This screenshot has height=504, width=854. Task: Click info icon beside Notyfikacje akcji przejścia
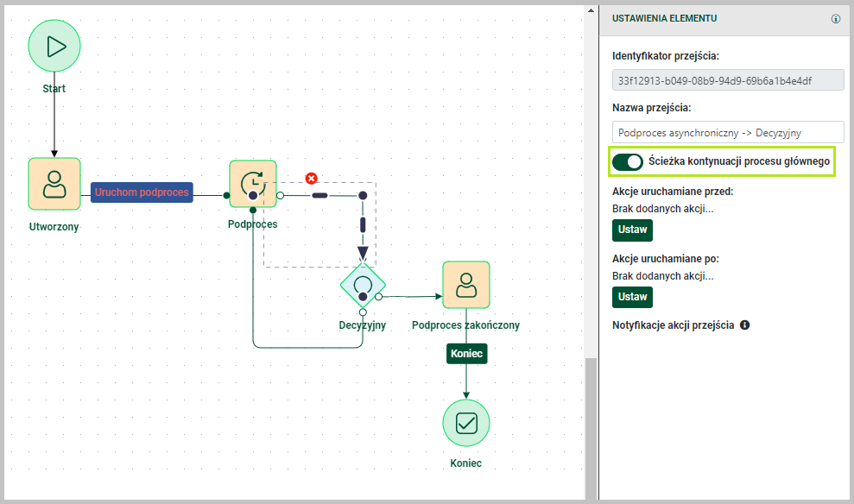(x=744, y=325)
